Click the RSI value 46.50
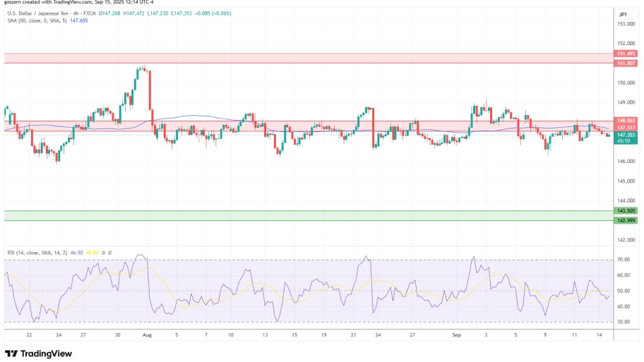The image size is (644, 362). [x=76, y=253]
